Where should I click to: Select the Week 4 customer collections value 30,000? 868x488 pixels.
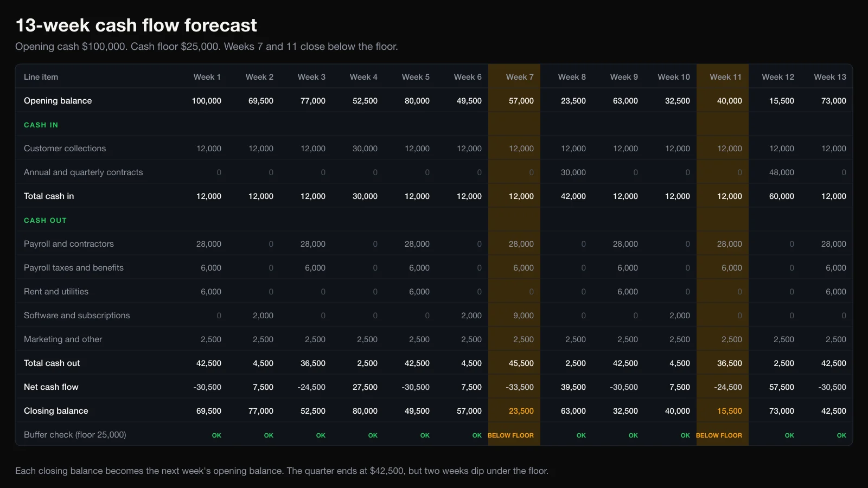pyautogui.click(x=365, y=149)
